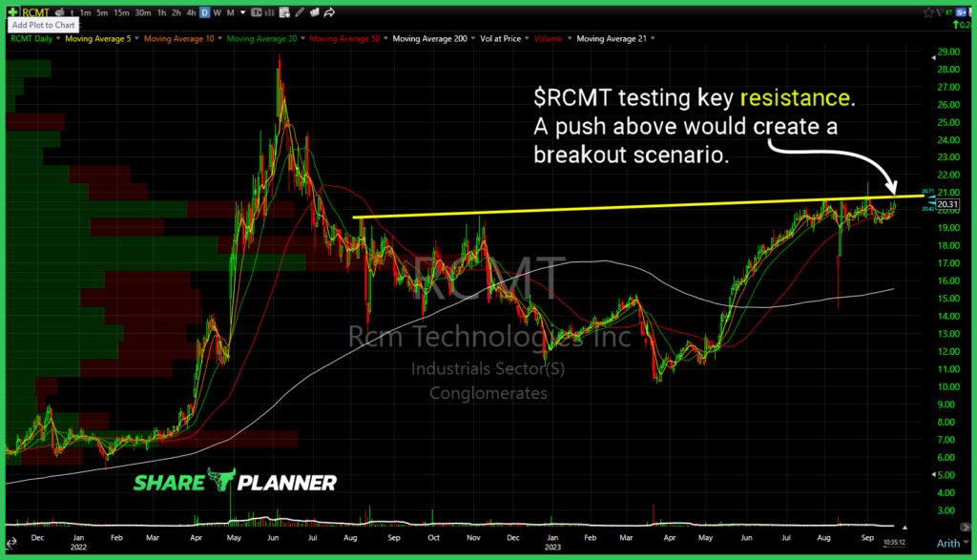Open the more timeframes dropdown arrow
The height and width of the screenshot is (560, 977).
[243, 12]
